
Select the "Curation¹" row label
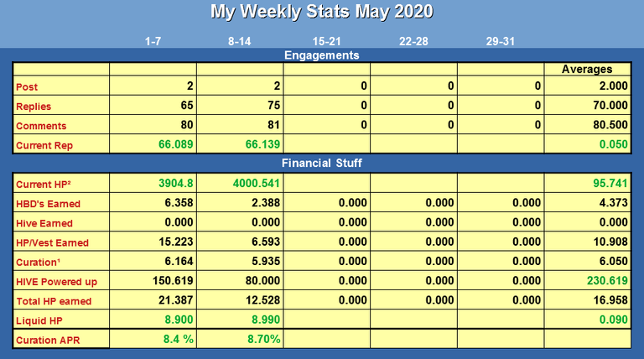click(x=38, y=262)
